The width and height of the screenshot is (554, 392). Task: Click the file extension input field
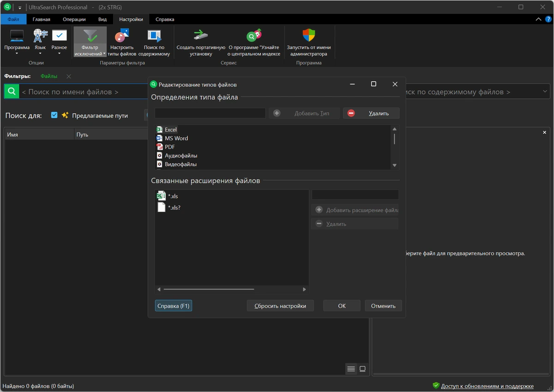(x=355, y=194)
